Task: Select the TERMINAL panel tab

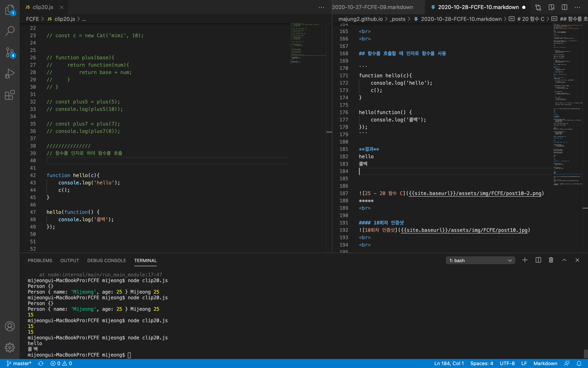Action: coord(146,260)
